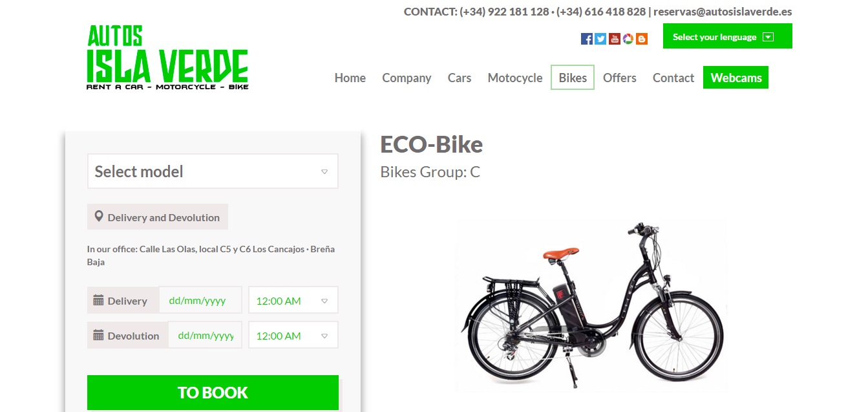
Task: Expand the Select model dropdown
Action: [213, 171]
